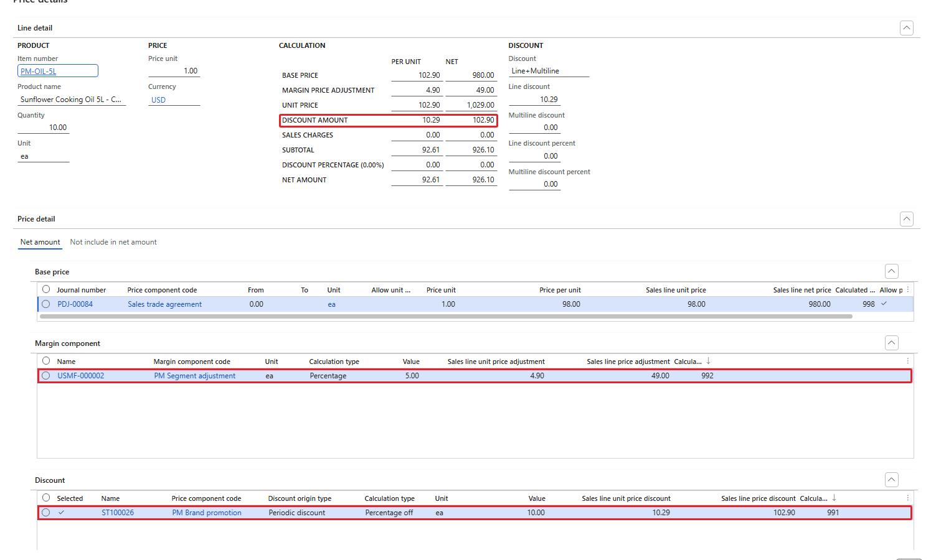Click the Line discount field showing 10.29
Screen dimensions: 931x560
point(534,100)
